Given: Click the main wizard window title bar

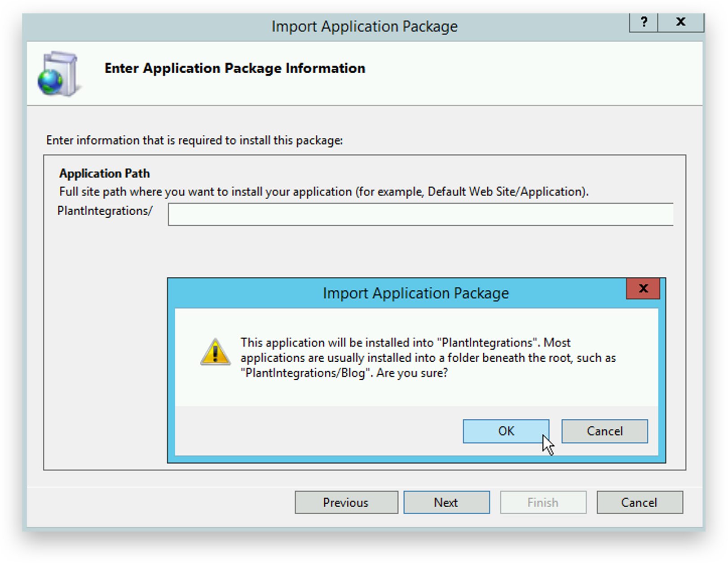Looking at the screenshot, I should pyautogui.click(x=364, y=27).
